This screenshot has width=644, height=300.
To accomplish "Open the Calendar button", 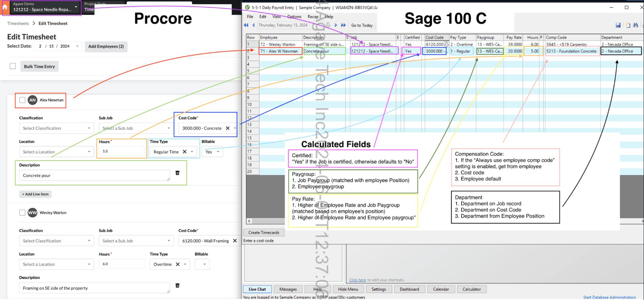I will (x=441, y=289).
